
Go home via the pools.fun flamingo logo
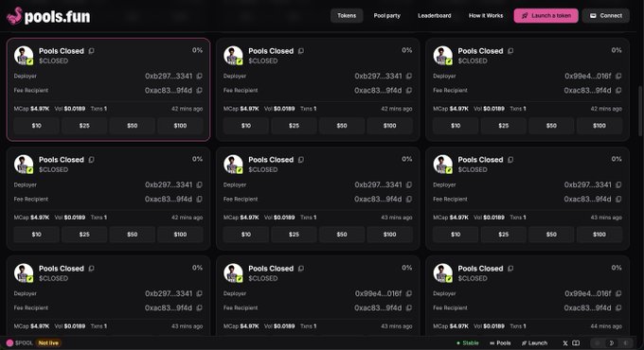coord(48,16)
